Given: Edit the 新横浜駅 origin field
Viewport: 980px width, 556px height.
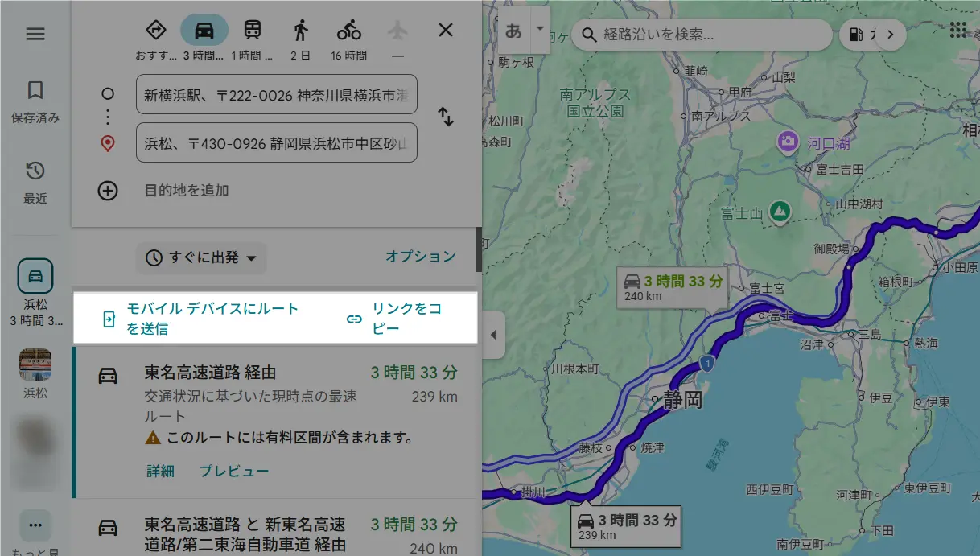Looking at the screenshot, I should 277,95.
